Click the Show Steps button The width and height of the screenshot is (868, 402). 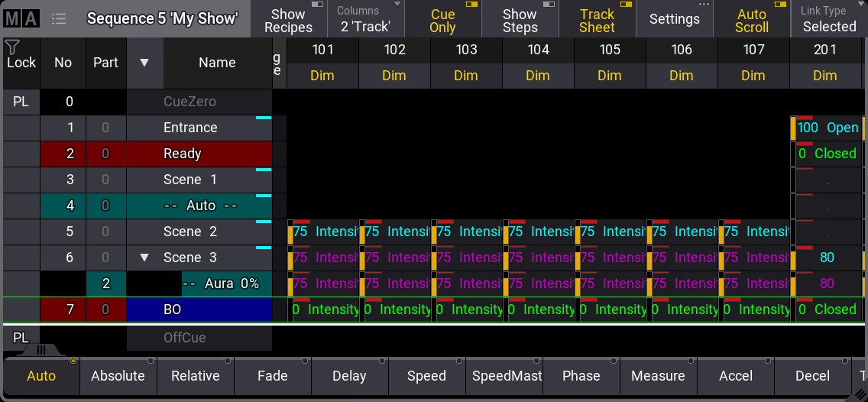[x=520, y=20]
